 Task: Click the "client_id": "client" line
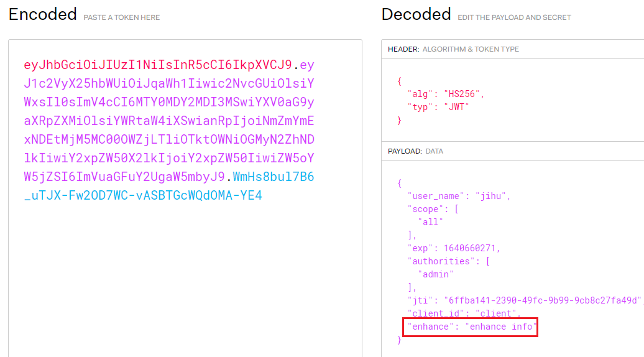coord(464,313)
